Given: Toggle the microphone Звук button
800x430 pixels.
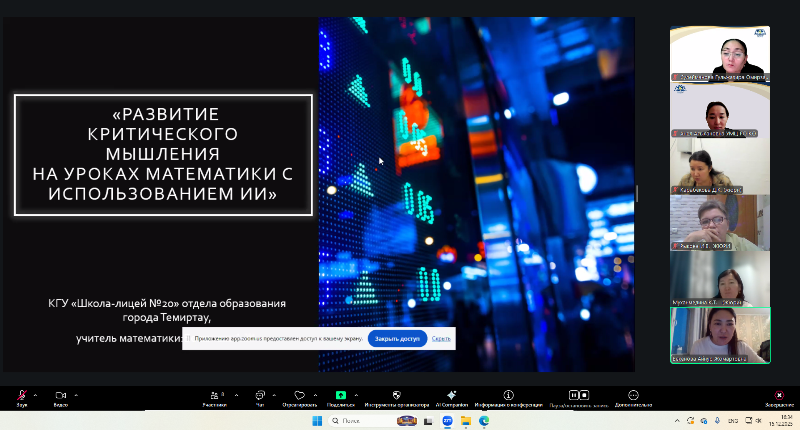Looking at the screenshot, I should click(x=22, y=396).
